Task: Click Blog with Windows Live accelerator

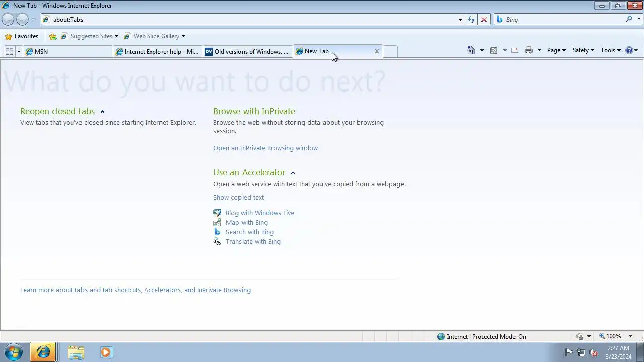Action: [x=260, y=213]
